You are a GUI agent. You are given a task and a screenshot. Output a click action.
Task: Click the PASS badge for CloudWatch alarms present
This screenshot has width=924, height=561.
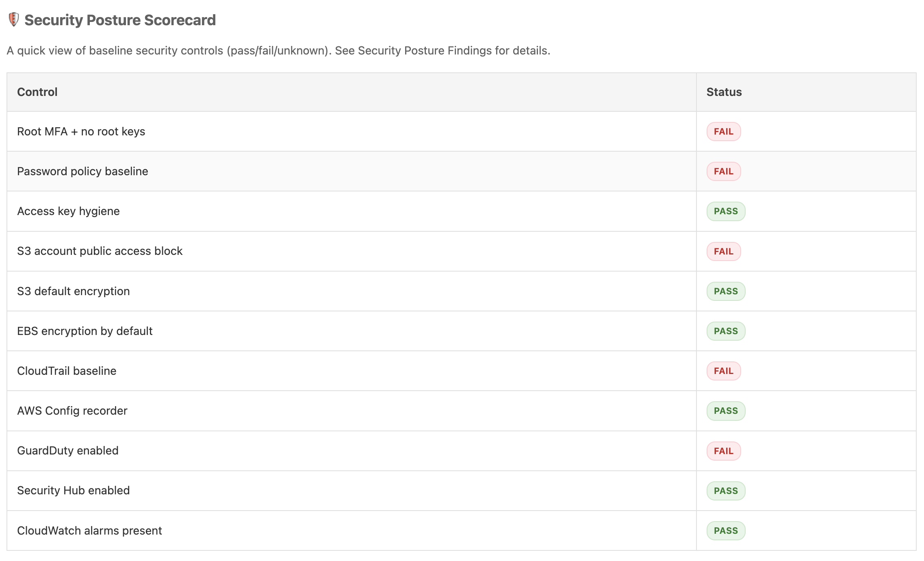point(726,531)
